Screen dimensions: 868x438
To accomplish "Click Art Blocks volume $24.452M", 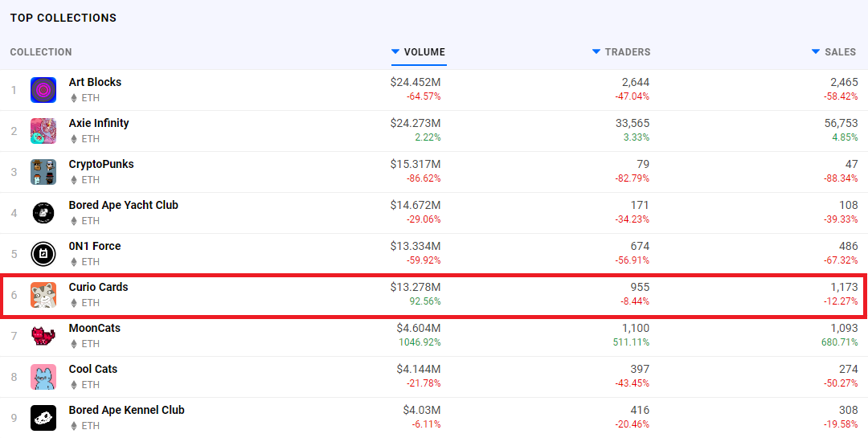I will 416,83.
